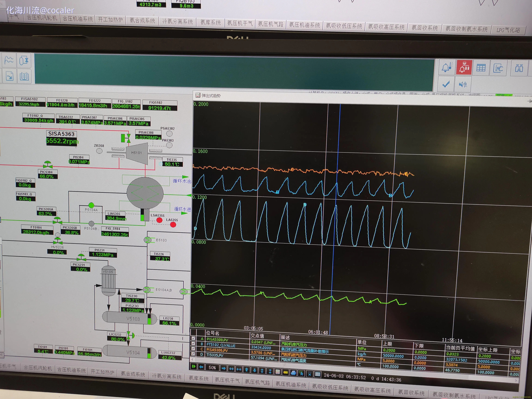This screenshot has width=532, height=399.
Task: Click control valve PIC5355A symbol
Action: tap(57, 221)
